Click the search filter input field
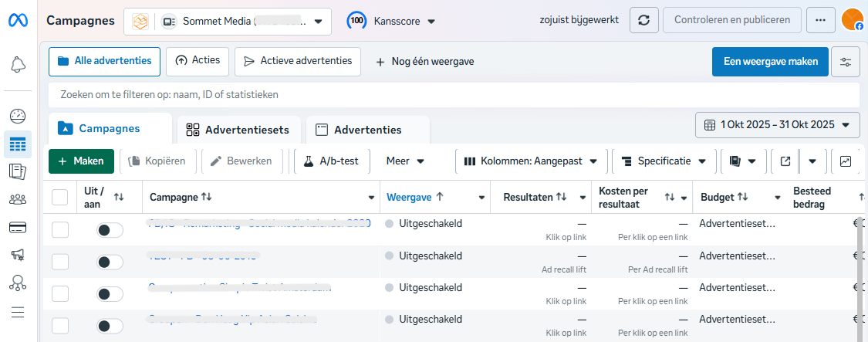868x342 pixels. point(454,94)
